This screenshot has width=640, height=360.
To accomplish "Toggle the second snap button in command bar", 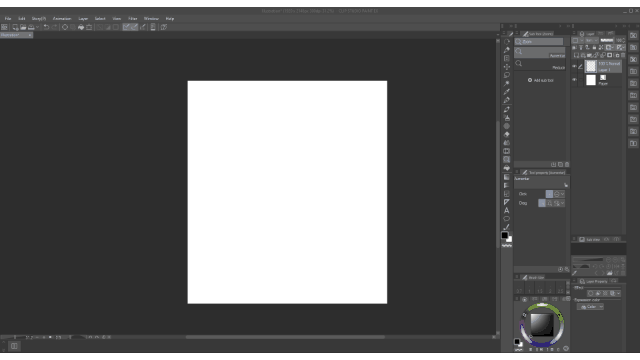I will pyautogui.click(x=134, y=27).
